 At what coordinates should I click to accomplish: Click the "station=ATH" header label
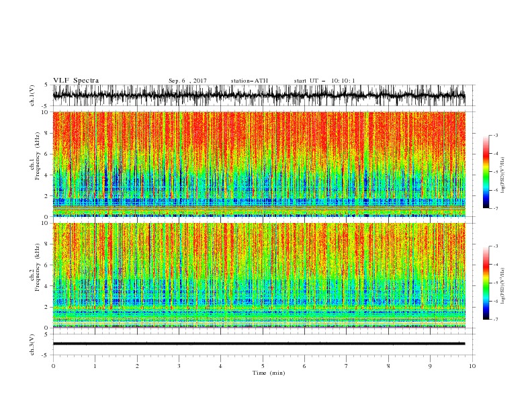click(249, 81)
